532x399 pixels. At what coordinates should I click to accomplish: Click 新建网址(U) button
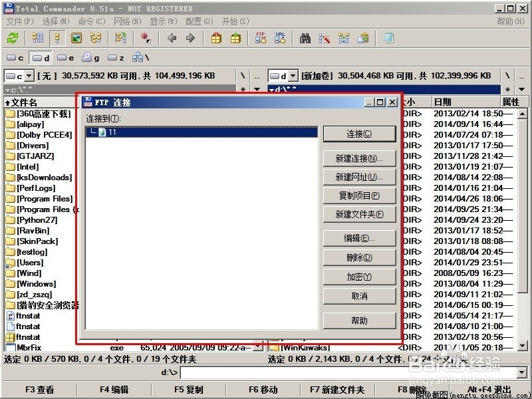(359, 177)
